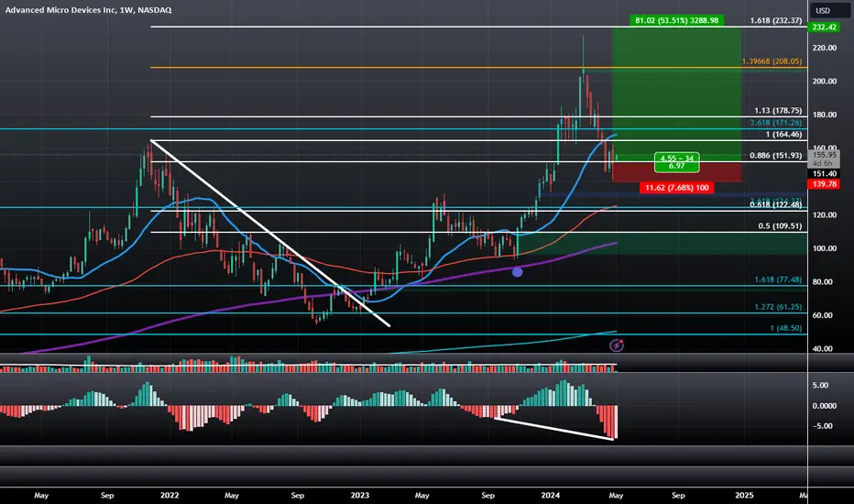Click the 2022 label on time axis
The image size is (854, 504).
click(x=170, y=495)
